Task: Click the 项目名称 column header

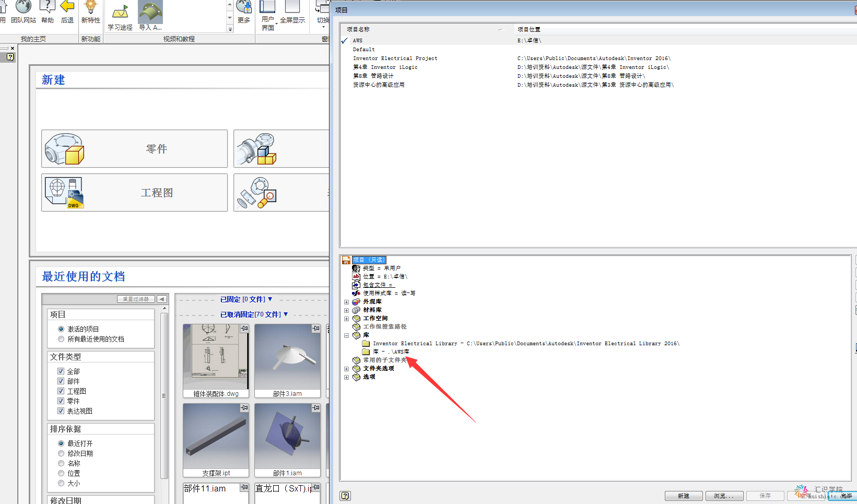Action: [x=427, y=29]
